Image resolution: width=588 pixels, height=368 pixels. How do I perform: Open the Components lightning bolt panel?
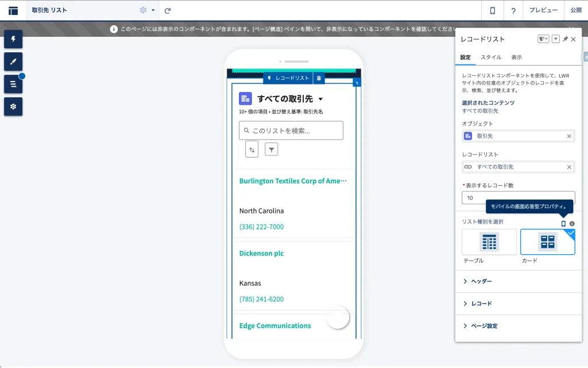(13, 39)
